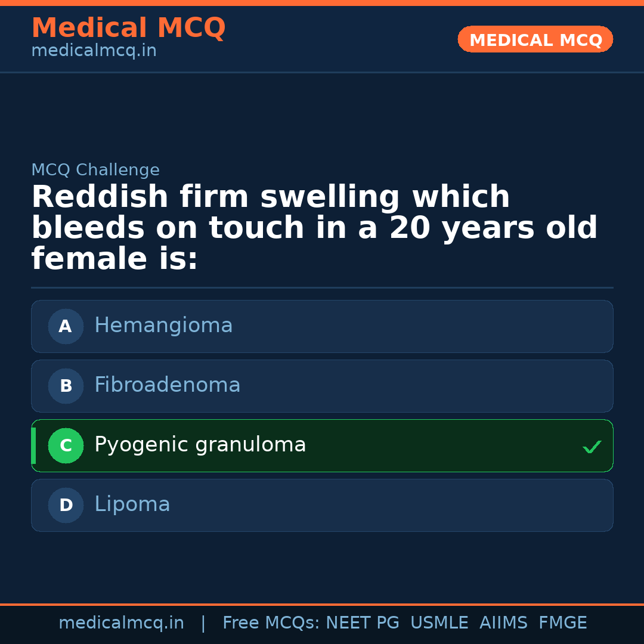Viewport: 644px width, 644px height.
Task: Pick the Pyogenic granuloma answer text
Action: 200,445
